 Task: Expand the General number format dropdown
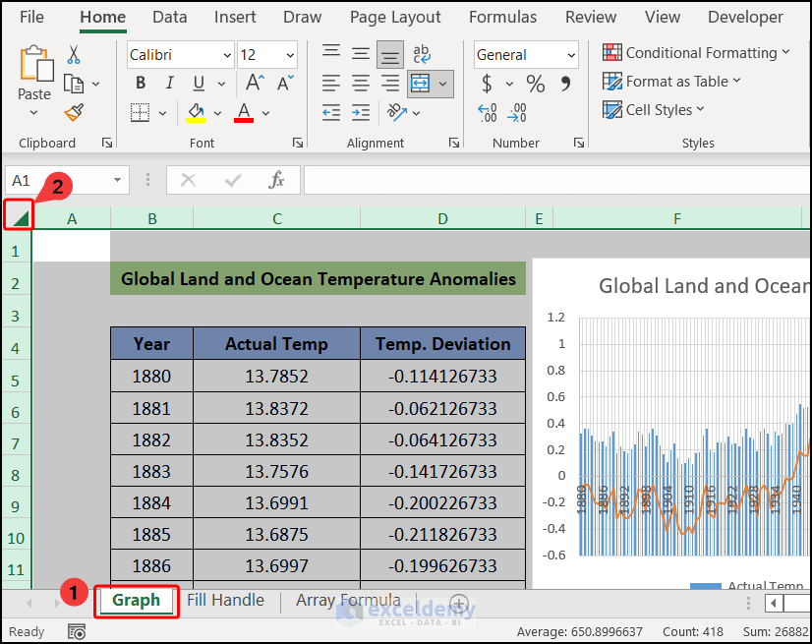[x=571, y=55]
